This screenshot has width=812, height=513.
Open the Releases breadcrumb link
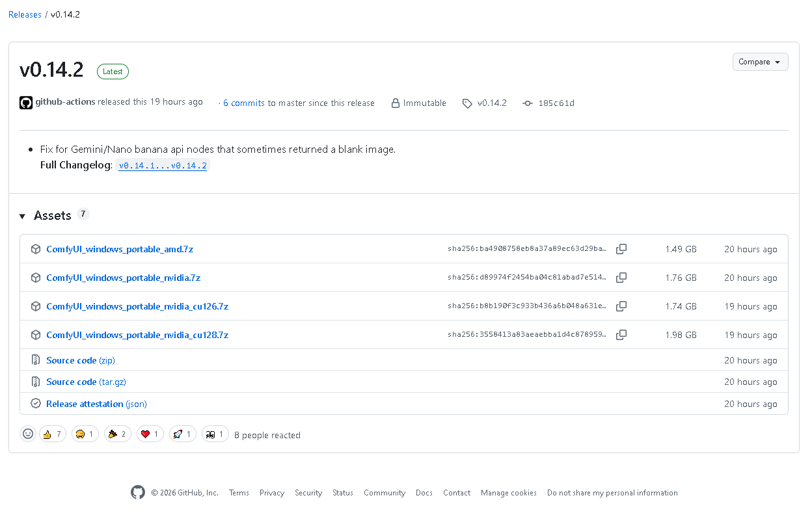25,14
